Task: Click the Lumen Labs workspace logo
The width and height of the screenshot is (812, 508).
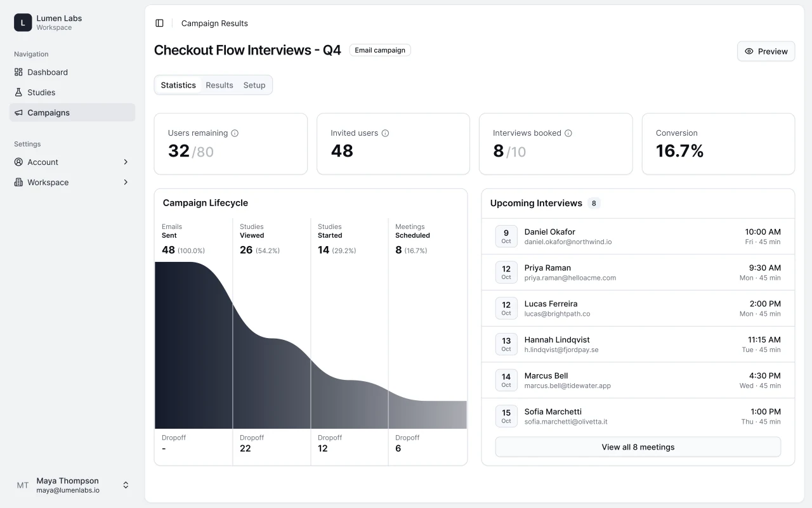Action: (23, 23)
